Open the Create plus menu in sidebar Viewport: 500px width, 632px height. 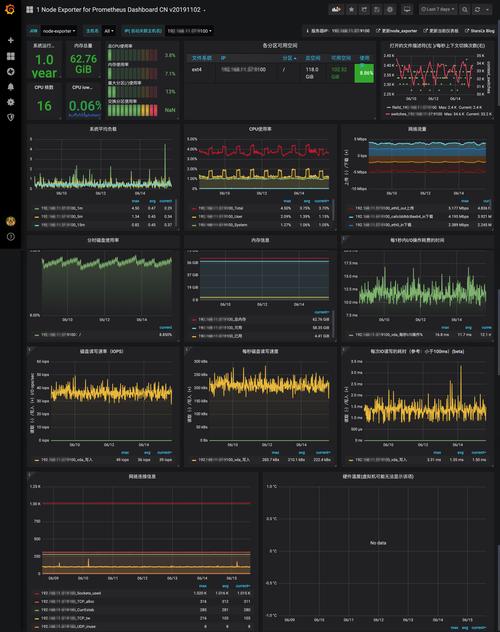click(11, 40)
